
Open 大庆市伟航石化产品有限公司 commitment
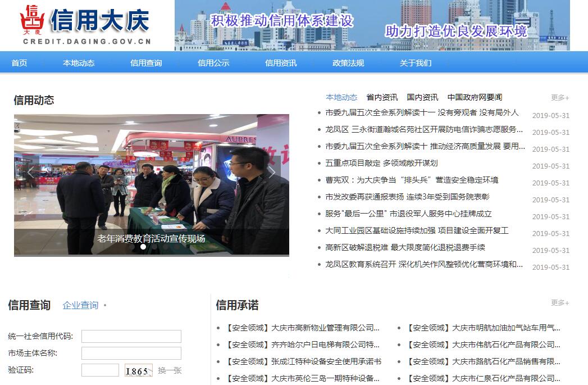pyautogui.click(x=484, y=345)
